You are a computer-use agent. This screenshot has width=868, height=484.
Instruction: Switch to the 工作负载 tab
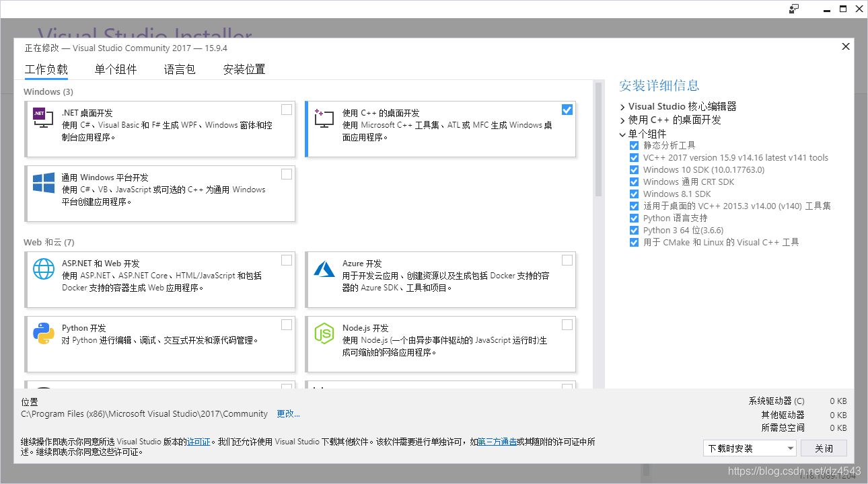pyautogui.click(x=46, y=69)
